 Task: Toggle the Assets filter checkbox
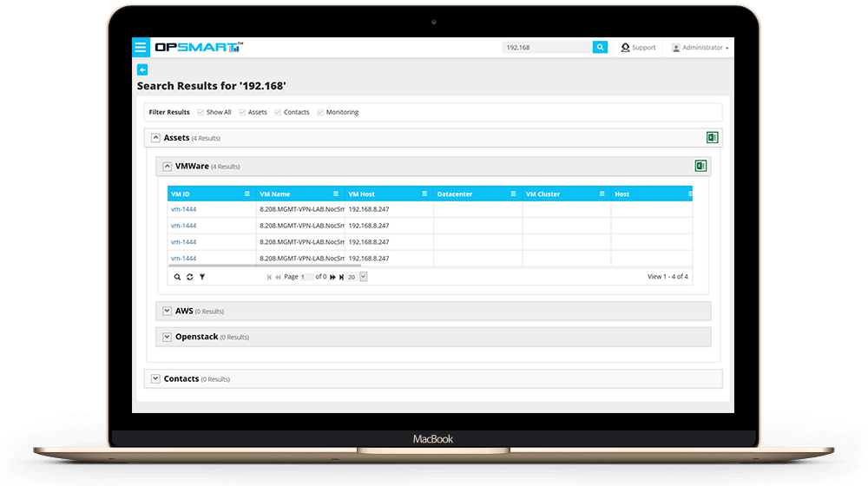[242, 112]
